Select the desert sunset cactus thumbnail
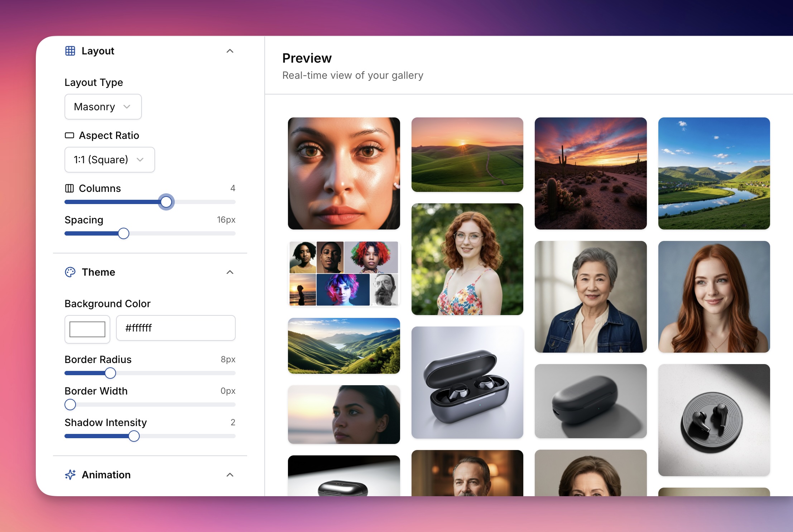This screenshot has width=793, height=532. pyautogui.click(x=591, y=173)
